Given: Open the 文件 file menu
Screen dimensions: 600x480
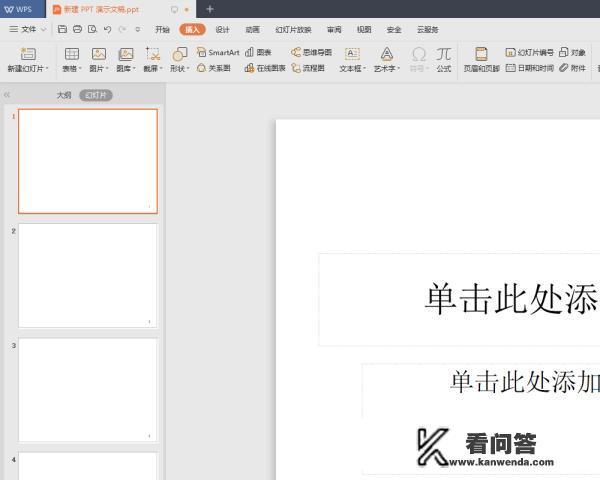Looking at the screenshot, I should [27, 29].
